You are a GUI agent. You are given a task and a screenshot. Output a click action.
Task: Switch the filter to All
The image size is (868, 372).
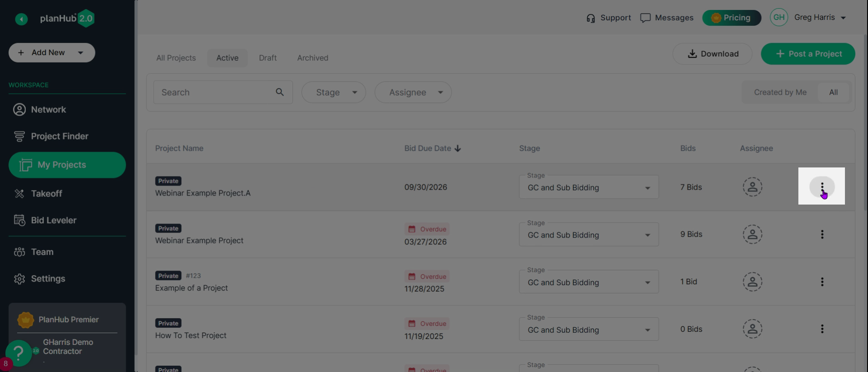point(833,92)
